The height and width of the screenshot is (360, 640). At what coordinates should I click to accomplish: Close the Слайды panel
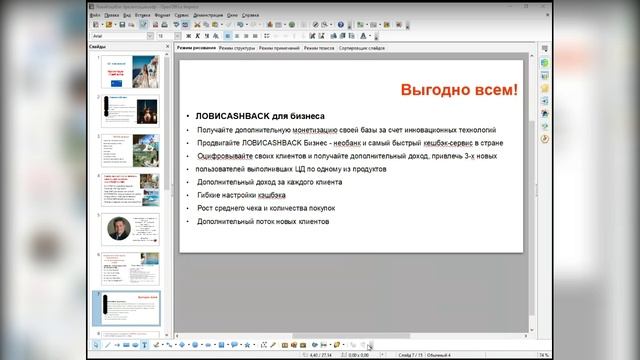click(167, 47)
